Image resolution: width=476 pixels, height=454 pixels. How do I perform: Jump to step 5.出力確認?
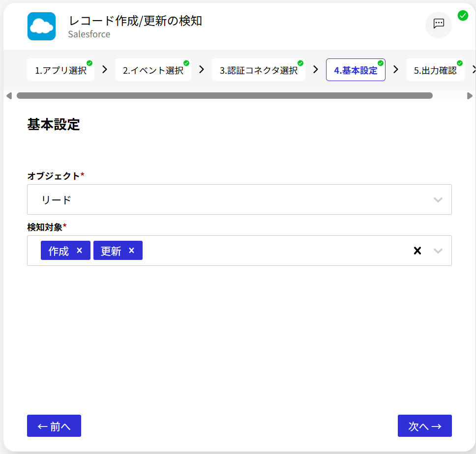[x=435, y=70]
